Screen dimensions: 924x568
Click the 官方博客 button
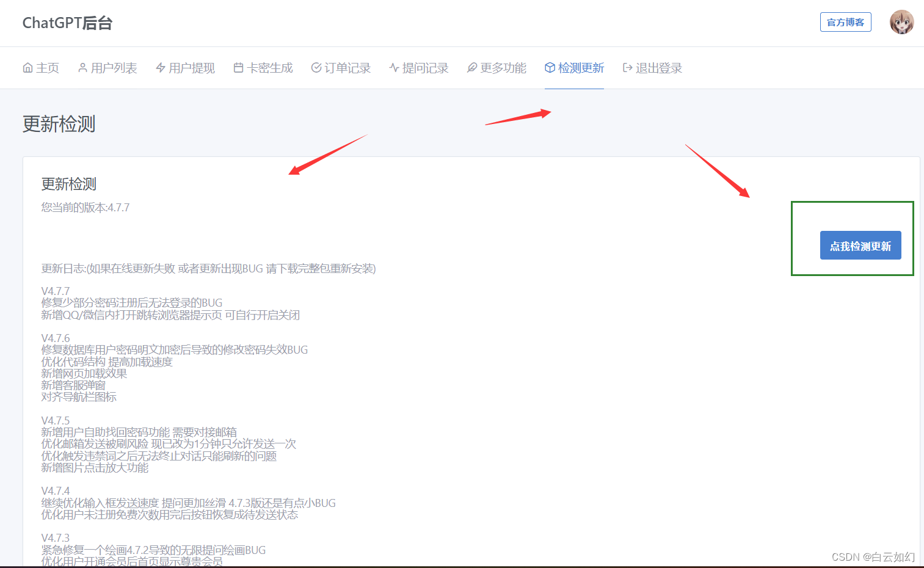(x=846, y=23)
